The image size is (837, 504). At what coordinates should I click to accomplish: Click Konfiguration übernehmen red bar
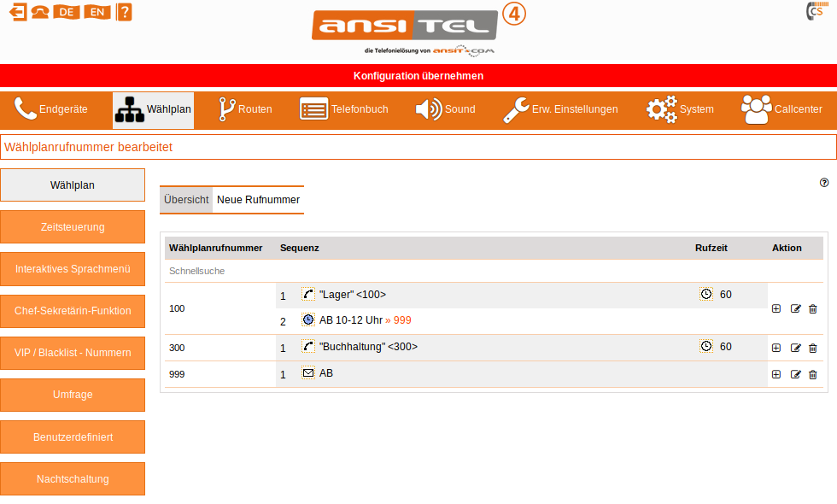(x=418, y=75)
